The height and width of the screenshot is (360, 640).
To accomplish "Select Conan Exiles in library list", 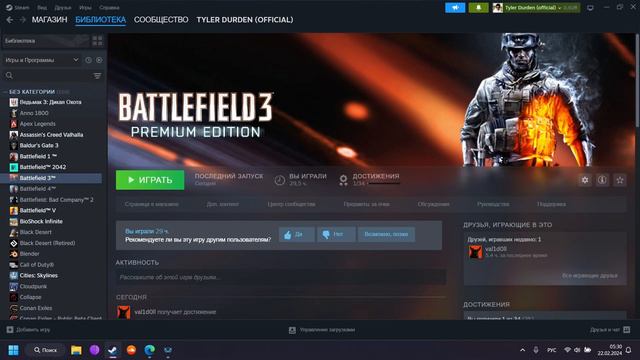I will 36,308.
